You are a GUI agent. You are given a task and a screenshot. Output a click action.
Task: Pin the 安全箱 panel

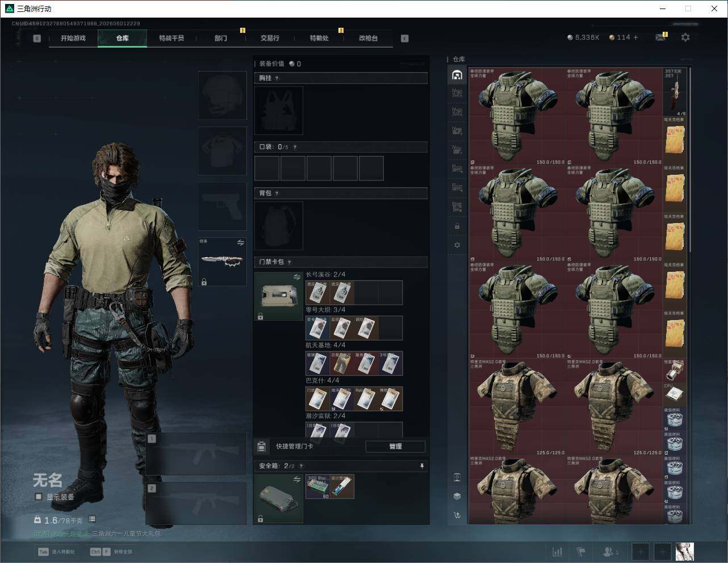421,466
